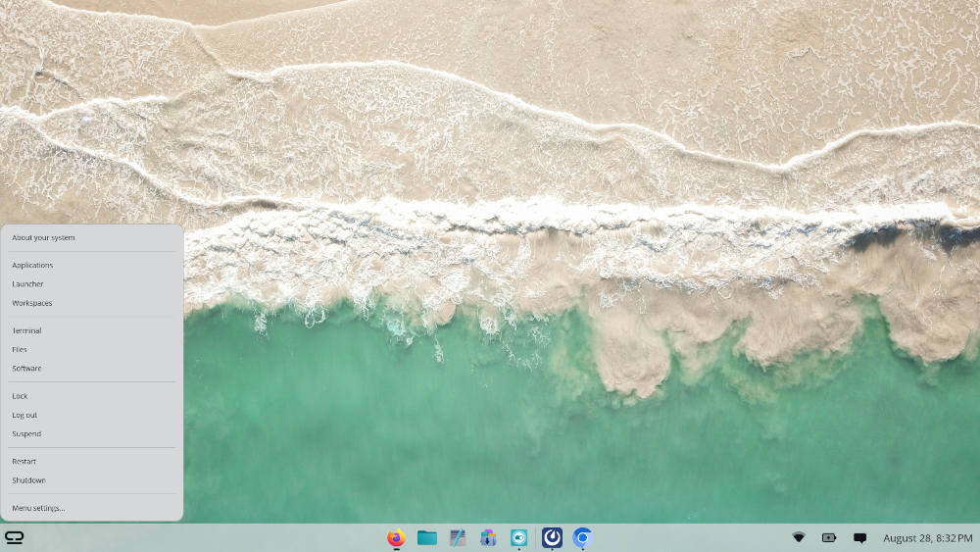This screenshot has width=980, height=552.
Task: Open the Settings toggle icon in dock
Action: click(519, 537)
